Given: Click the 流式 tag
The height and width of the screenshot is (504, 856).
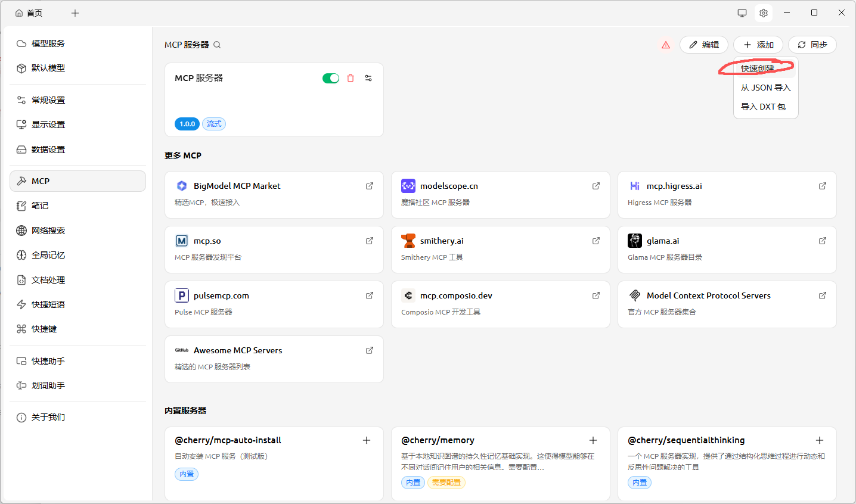Looking at the screenshot, I should coord(214,124).
